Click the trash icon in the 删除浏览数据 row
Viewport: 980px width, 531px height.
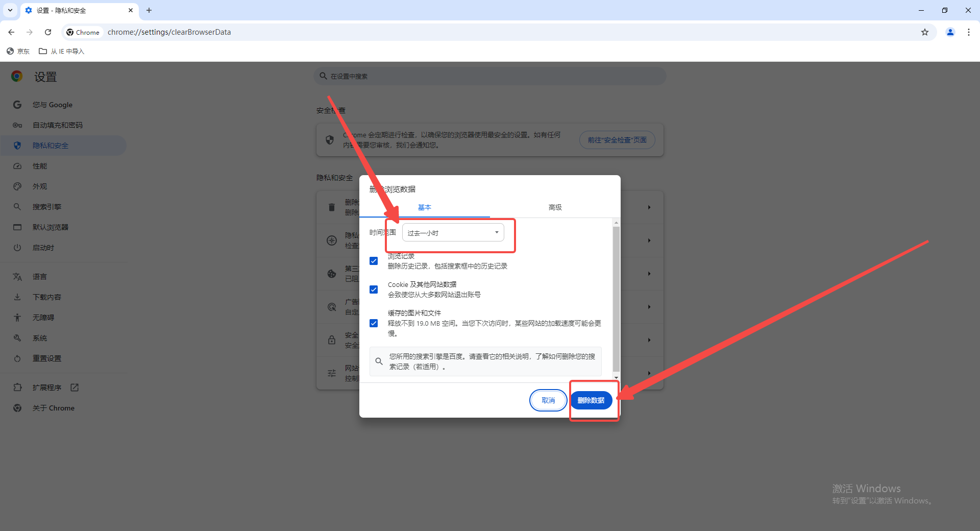(x=332, y=207)
